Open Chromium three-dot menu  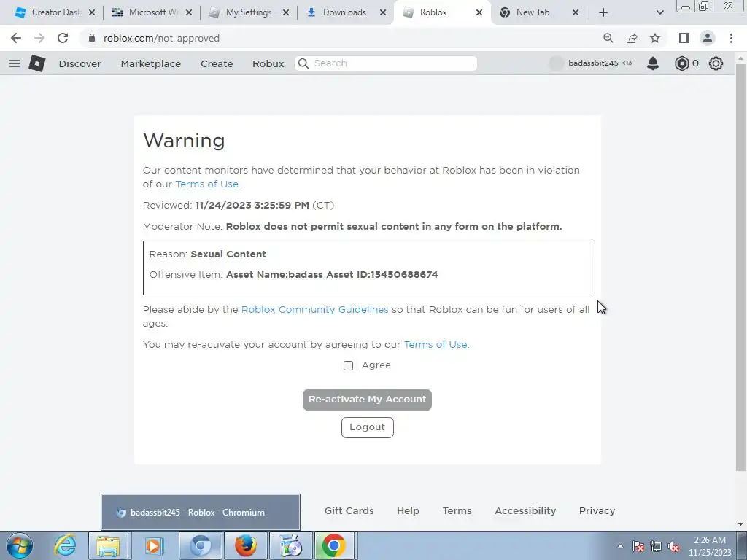[731, 38]
